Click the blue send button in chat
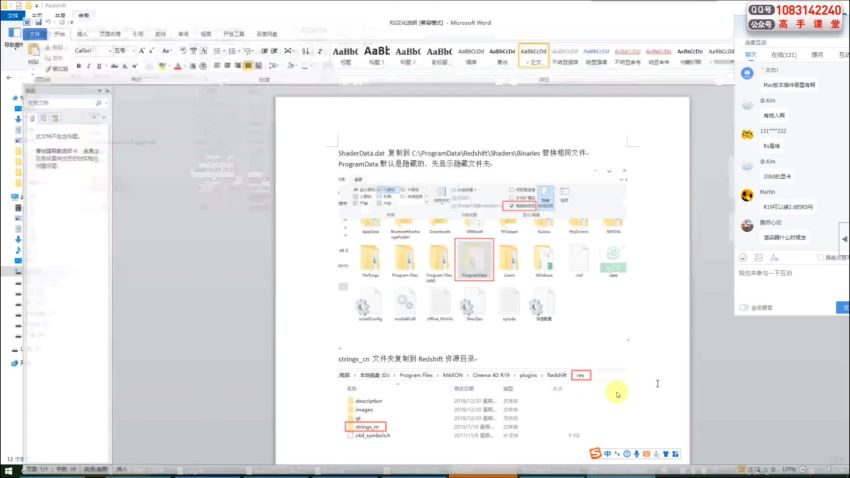The height and width of the screenshot is (478, 850). pos(843,308)
